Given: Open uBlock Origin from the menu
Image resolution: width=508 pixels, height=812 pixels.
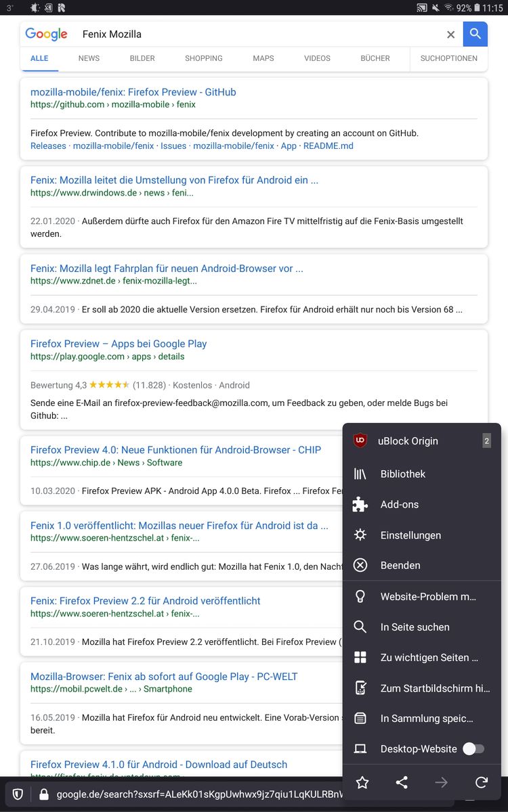Looking at the screenshot, I should tap(409, 441).
